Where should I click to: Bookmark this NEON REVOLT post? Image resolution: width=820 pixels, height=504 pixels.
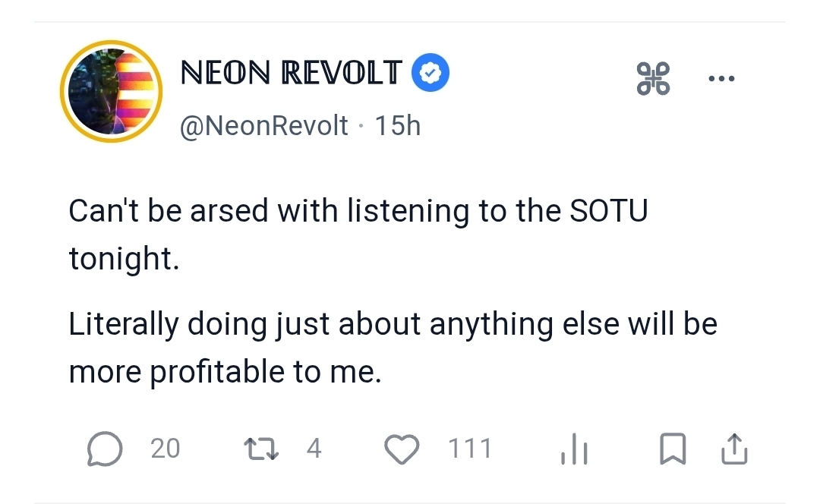674,449
